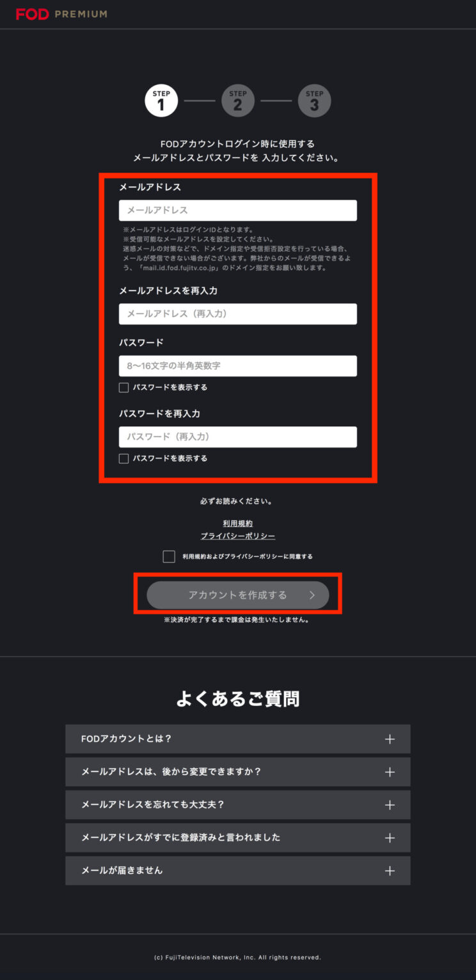Click plus icon beside メールアドレスを忘れても大丈夫？
The height and width of the screenshot is (980, 476).
coord(390,805)
